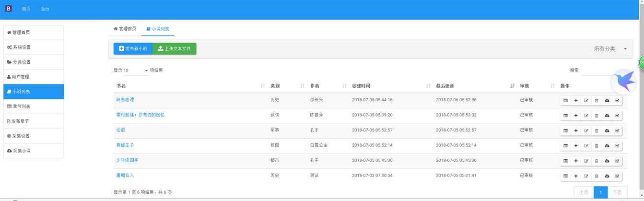Image resolution: width=644 pixels, height=201 pixels.
Task: Click the plus icon in the 青蛙王子 row
Action: [575, 146]
